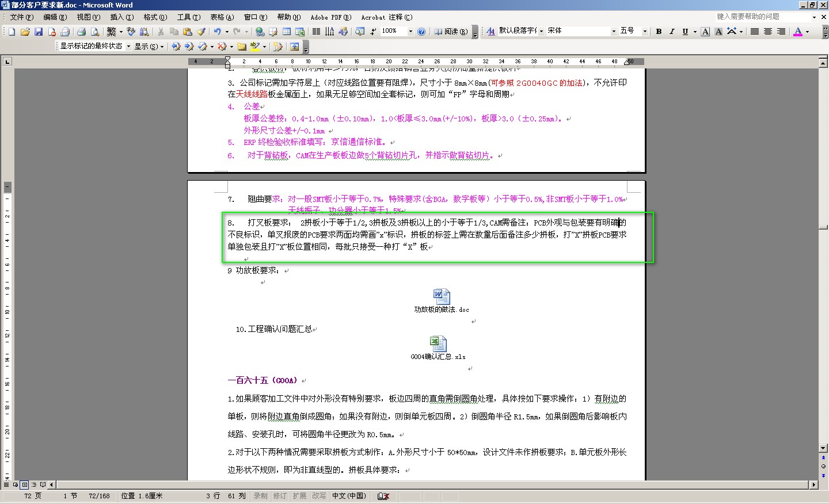Save the document with floppy icon

click(39, 32)
